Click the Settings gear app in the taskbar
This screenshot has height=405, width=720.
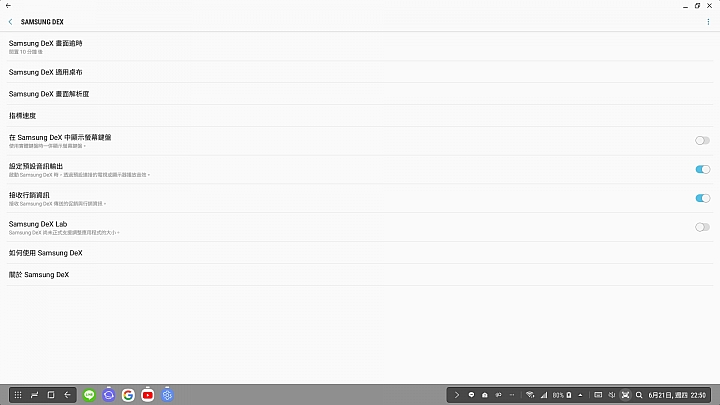pyautogui.click(x=167, y=395)
